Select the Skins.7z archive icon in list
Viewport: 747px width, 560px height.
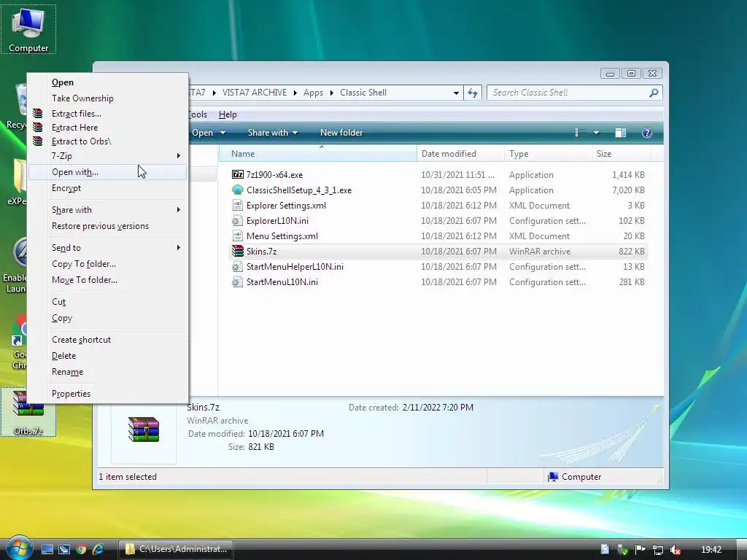coord(237,251)
